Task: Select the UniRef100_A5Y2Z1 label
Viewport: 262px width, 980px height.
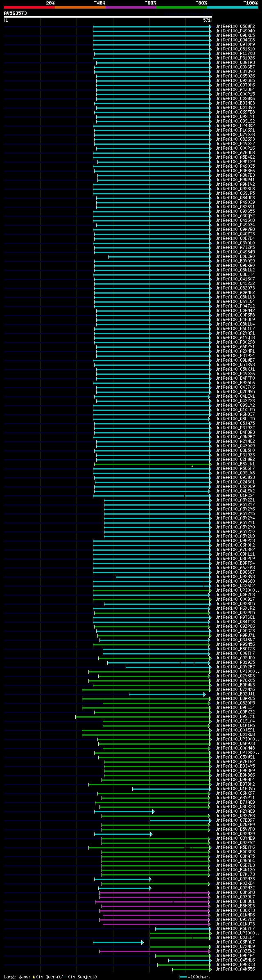Action: click(235, 500)
